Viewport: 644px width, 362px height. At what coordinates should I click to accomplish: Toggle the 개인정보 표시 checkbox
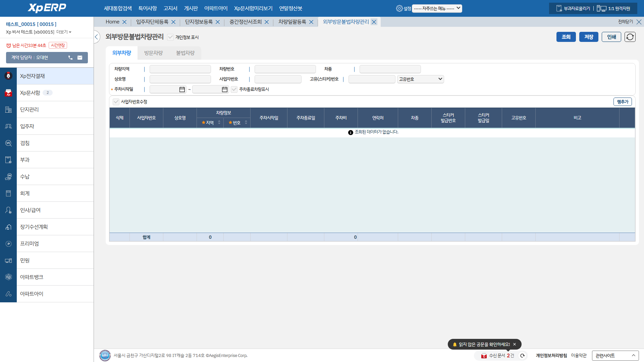coord(170,37)
